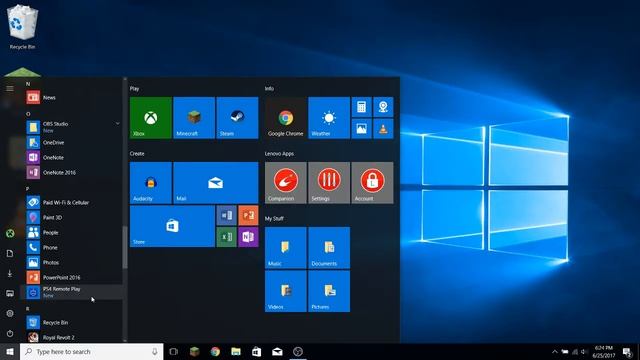The height and width of the screenshot is (360, 640).
Task: Open OneNote 2016 from app list
Action: pos(71,173)
